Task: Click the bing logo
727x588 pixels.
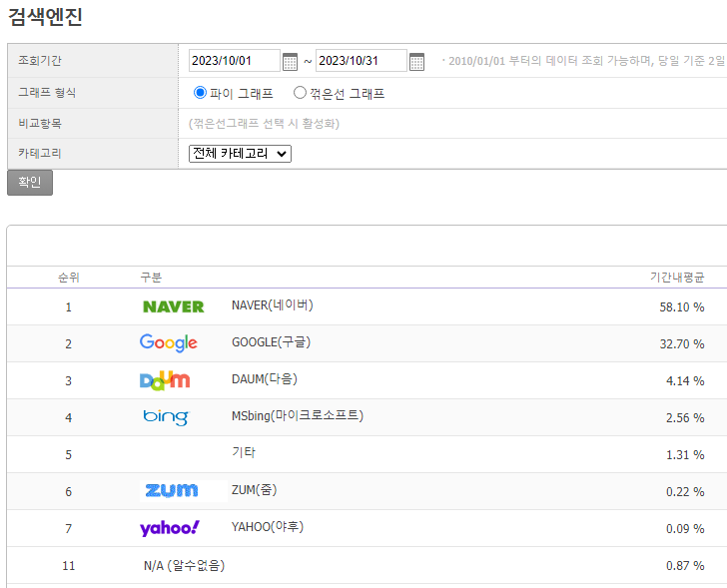Action: click(x=166, y=417)
